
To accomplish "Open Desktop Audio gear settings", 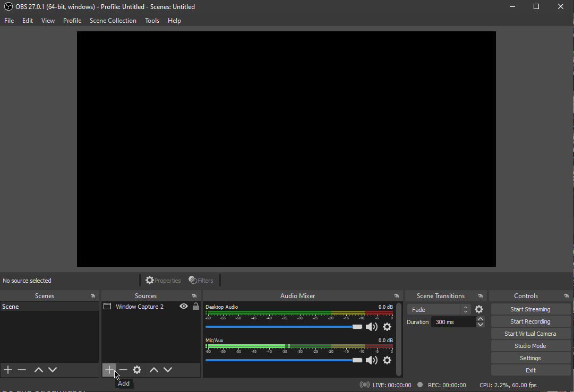I will (387, 327).
